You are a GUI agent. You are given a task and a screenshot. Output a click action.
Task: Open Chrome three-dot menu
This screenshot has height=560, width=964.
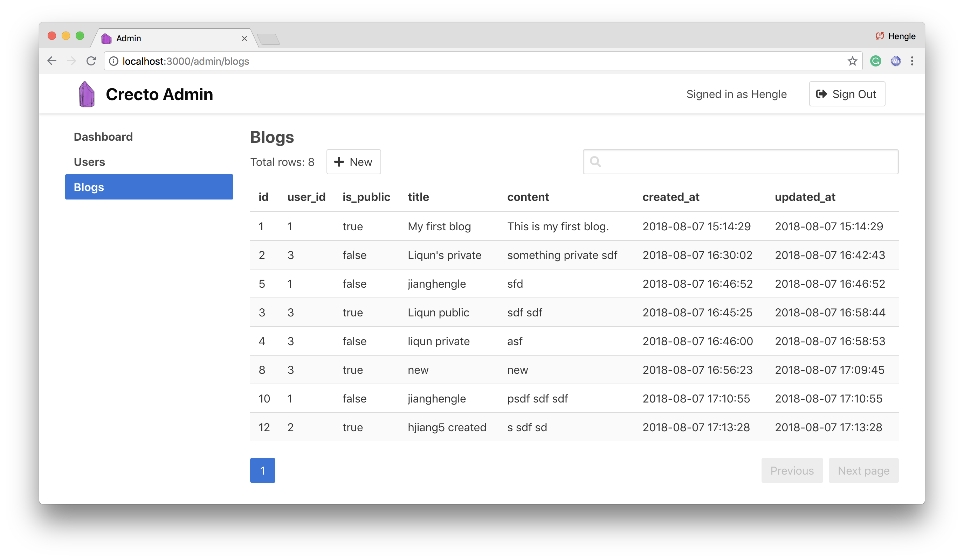click(912, 61)
